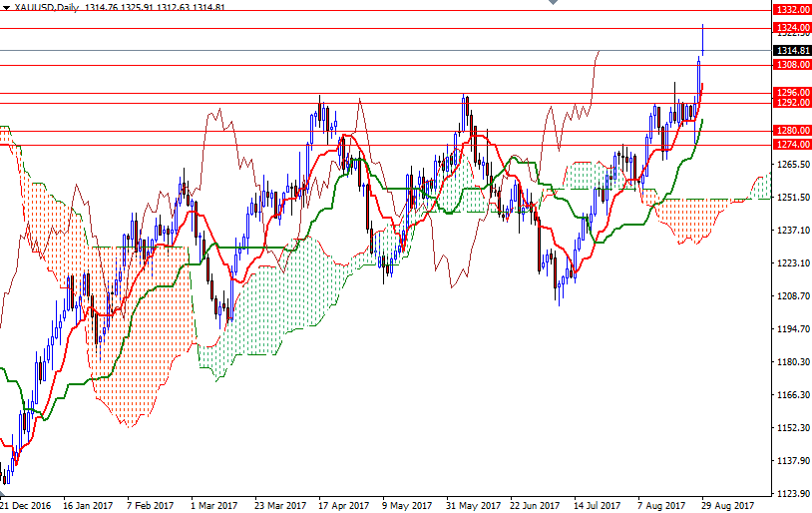Select the 1308.00 resistance level label
The width and height of the screenshot is (812, 513).
[791, 65]
